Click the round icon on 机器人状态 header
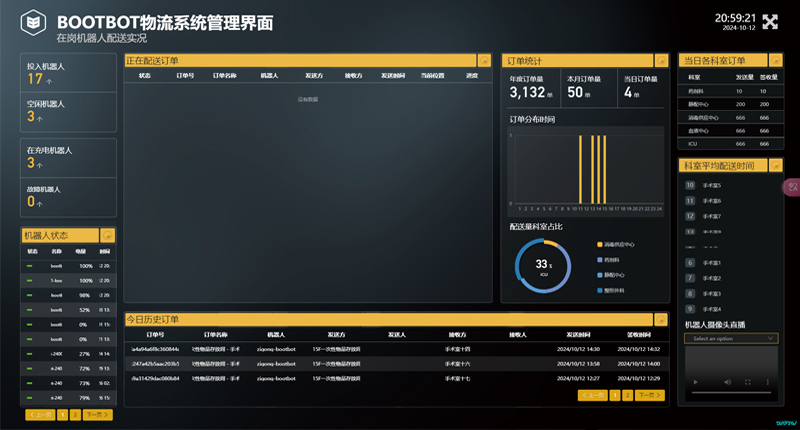This screenshot has height=430, width=800. 108,235
